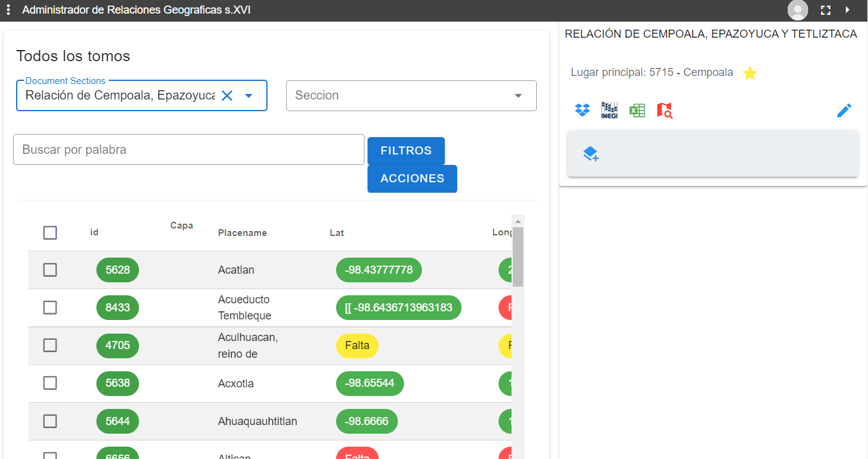Click the yellow star favorite icon
This screenshot has width=868, height=459.
[749, 74]
